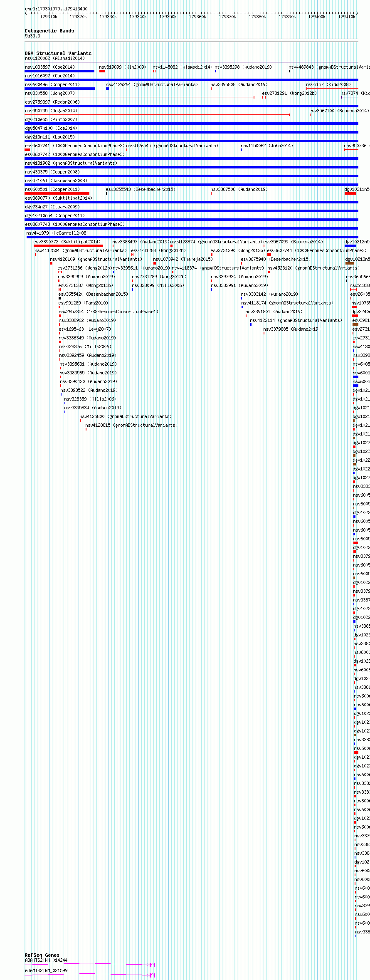Select nsv3388497 (Audano2019) label
The image size is (370, 980).
point(141,242)
